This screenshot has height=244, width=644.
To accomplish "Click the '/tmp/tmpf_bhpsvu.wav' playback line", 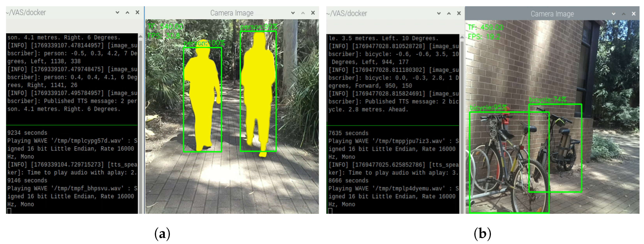I will tap(72, 188).
